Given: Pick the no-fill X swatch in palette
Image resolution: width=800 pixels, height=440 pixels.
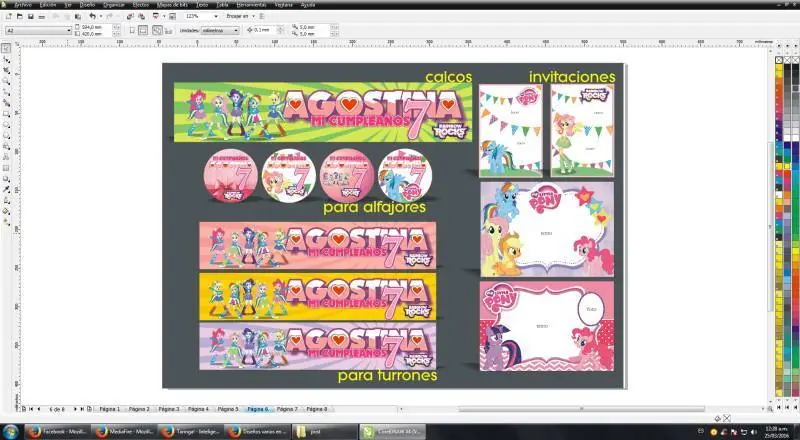Looking at the screenshot, I should (x=779, y=60).
